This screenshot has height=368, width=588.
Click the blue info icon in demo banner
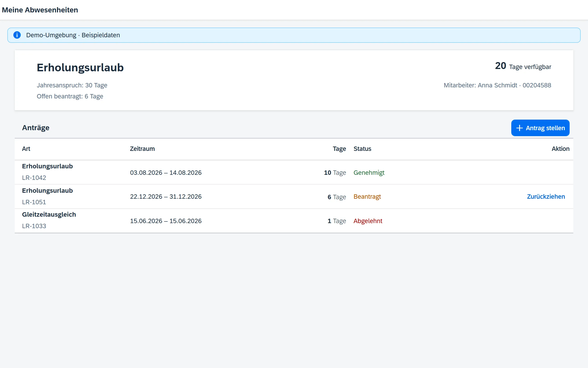pos(17,35)
